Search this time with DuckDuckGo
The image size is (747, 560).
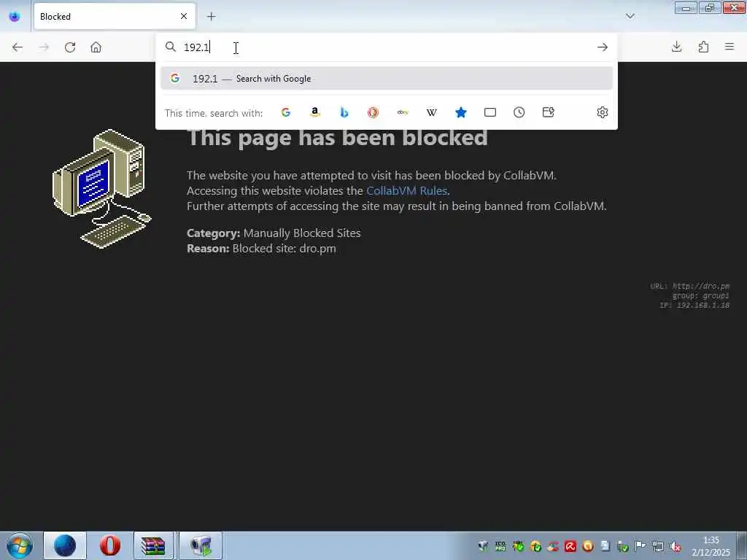pos(373,112)
